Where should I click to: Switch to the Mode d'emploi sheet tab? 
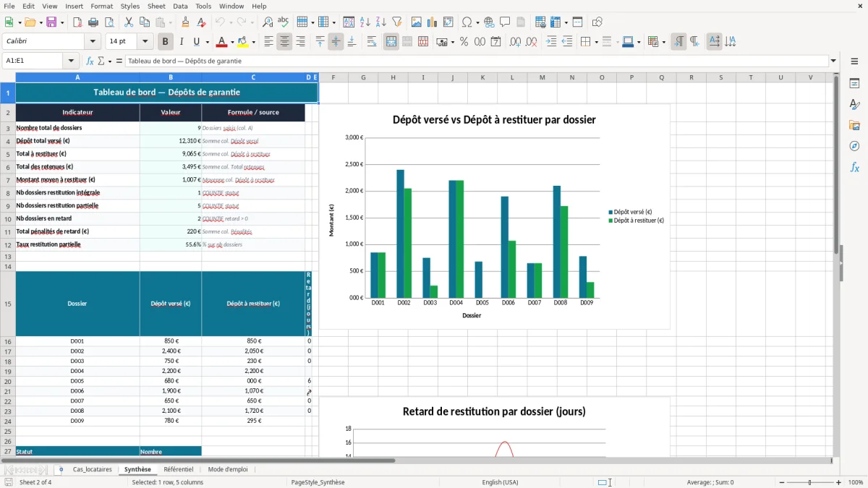228,469
